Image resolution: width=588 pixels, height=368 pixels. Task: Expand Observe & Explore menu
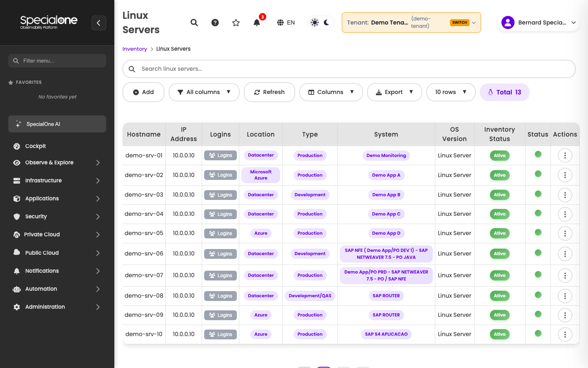[x=57, y=162]
